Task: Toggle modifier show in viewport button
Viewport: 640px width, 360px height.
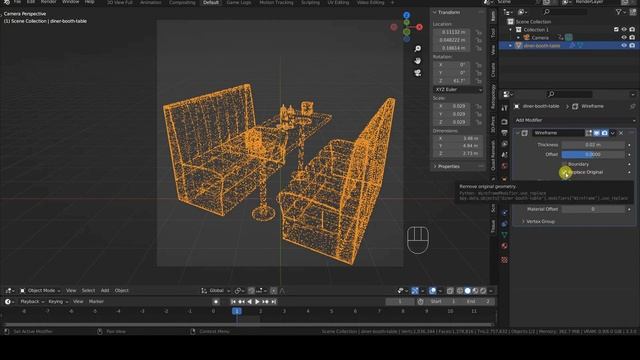Action: (x=597, y=133)
